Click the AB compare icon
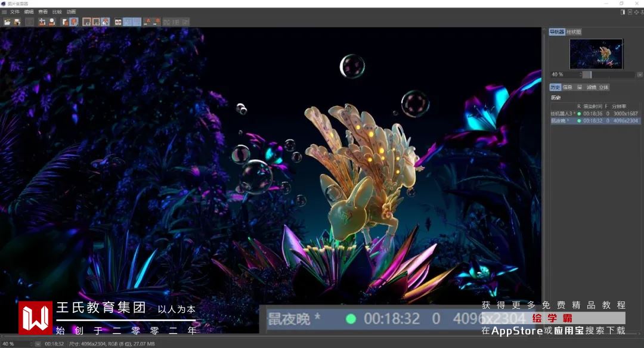 [x=118, y=21]
